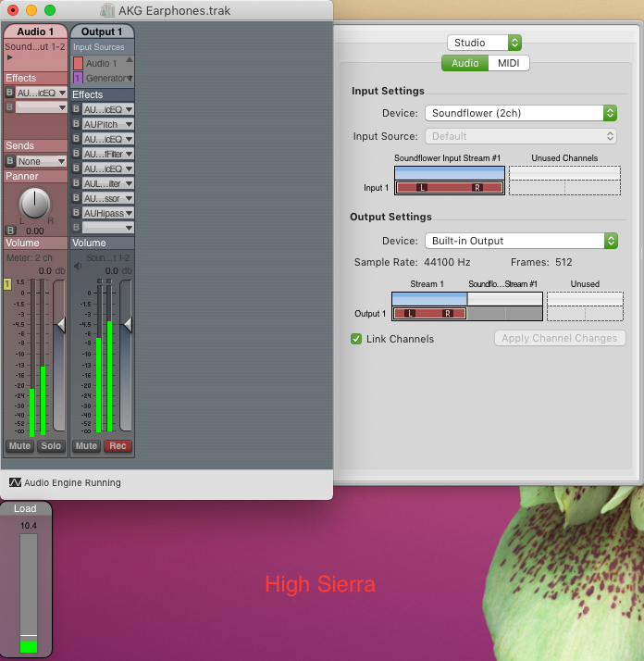Toggle bypass B next to Sends None

point(9,161)
